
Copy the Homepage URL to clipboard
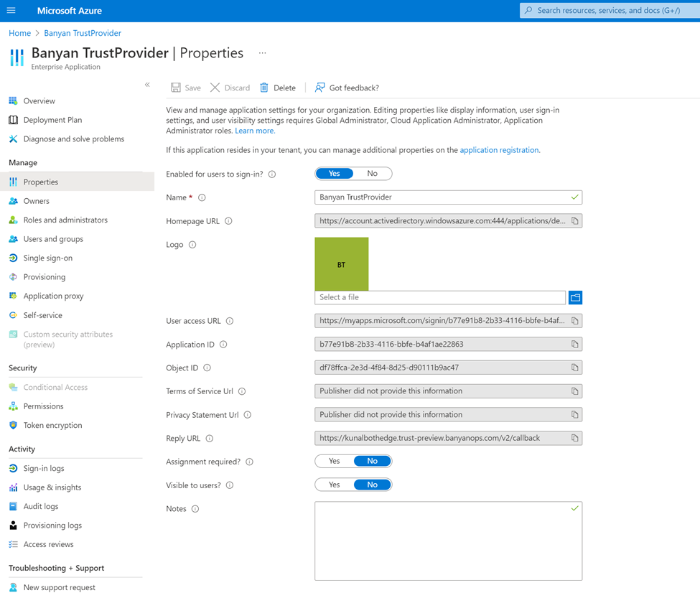[x=575, y=221]
